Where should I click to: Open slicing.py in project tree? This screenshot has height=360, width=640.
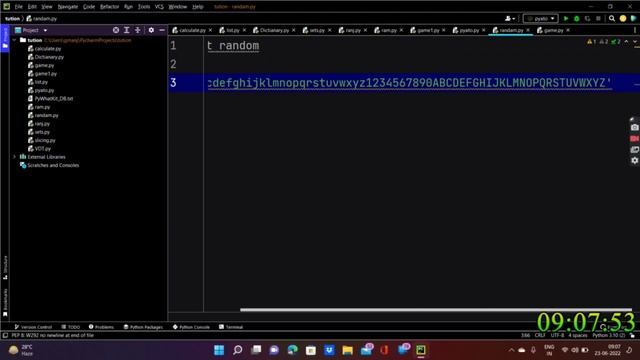point(42,140)
